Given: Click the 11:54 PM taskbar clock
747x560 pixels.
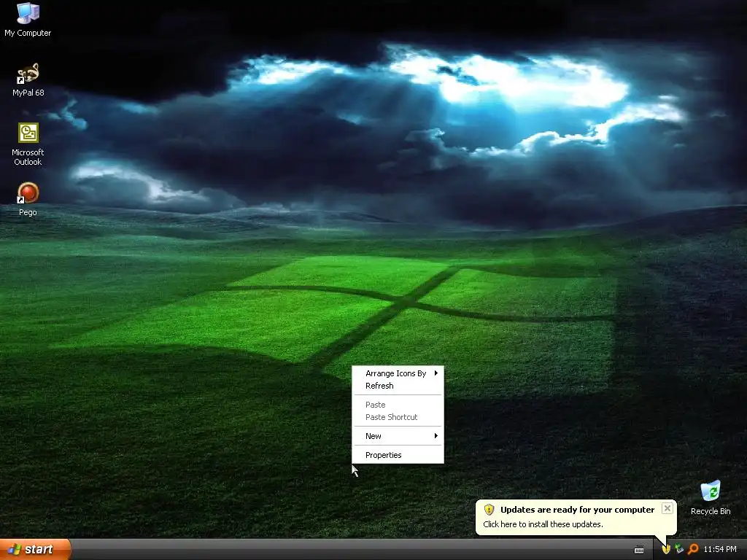Looking at the screenshot, I should pos(720,550).
